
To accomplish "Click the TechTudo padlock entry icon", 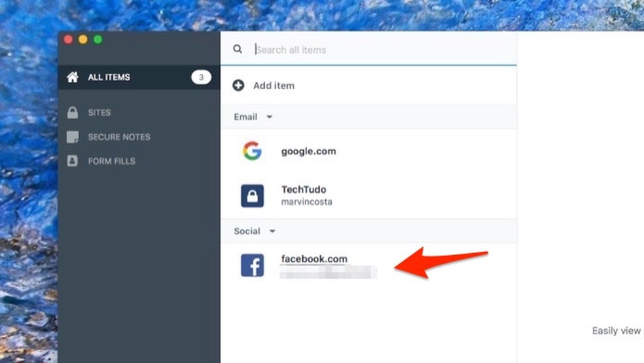I will click(252, 196).
